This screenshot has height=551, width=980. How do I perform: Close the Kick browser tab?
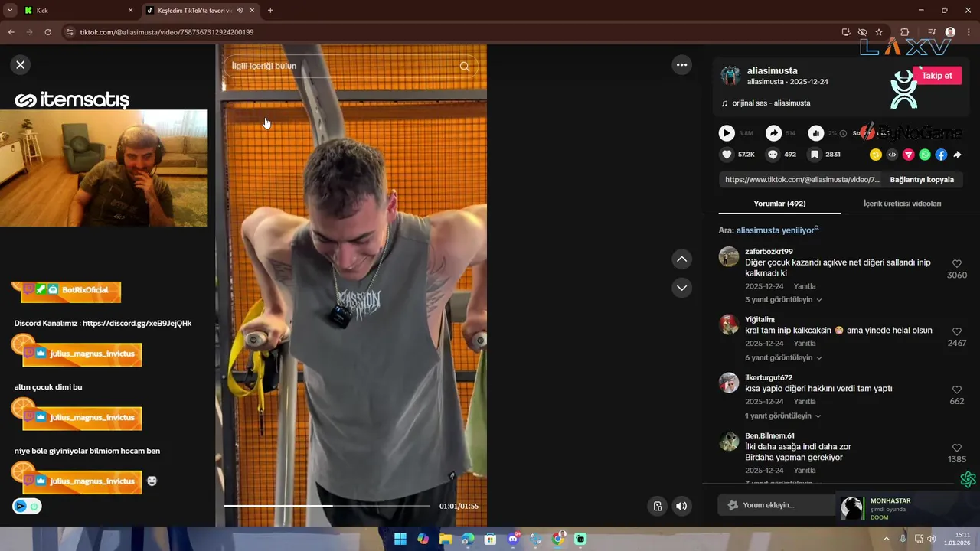click(130, 11)
